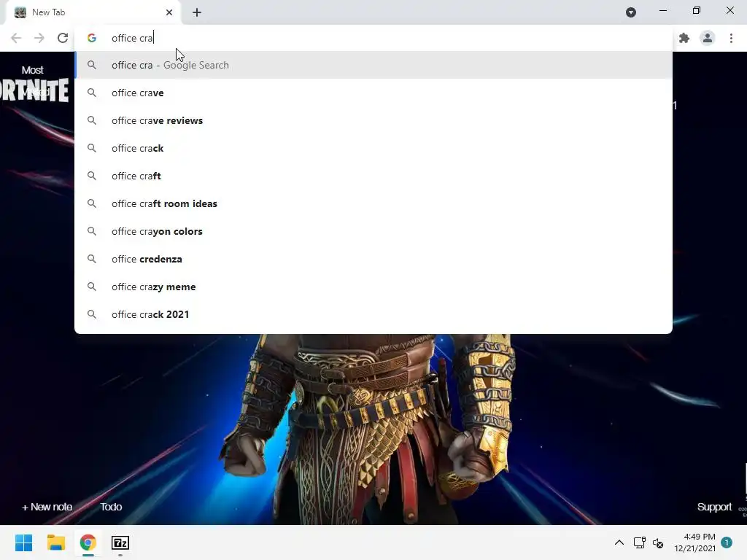Open a new tab with the plus button
The height and width of the screenshot is (560, 747).
(x=197, y=12)
